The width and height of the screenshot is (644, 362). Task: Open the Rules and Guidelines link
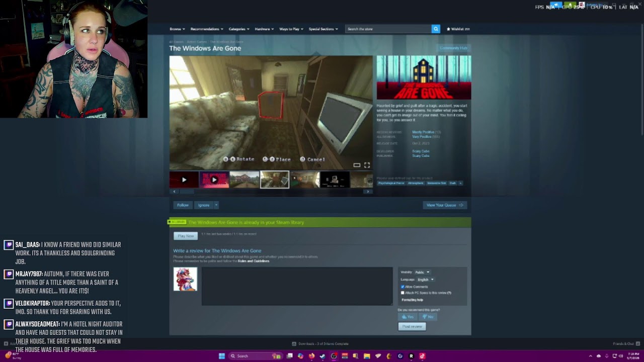[254, 261]
